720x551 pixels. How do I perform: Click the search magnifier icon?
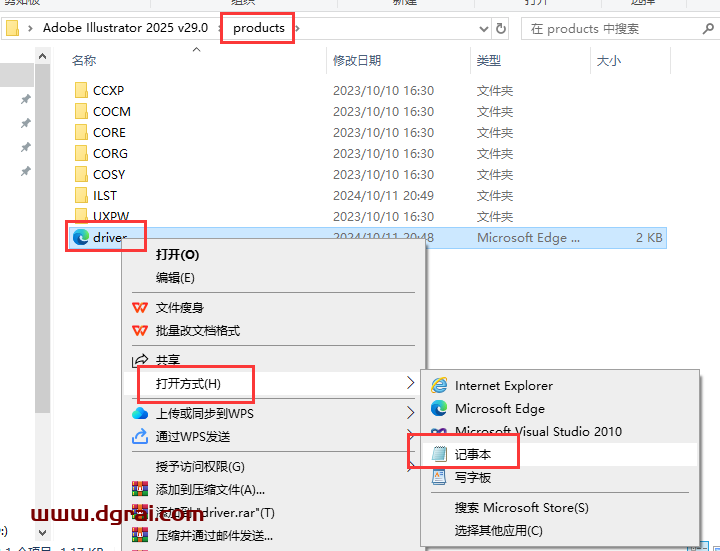[x=708, y=29]
